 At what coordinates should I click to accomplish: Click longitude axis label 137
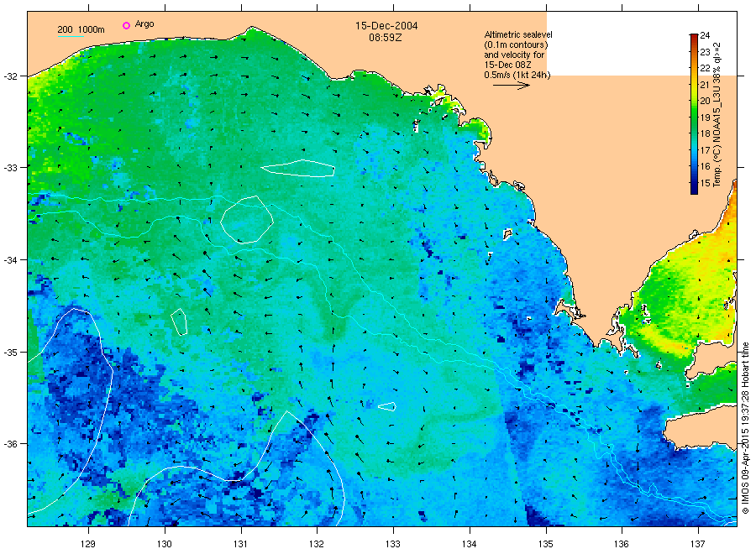click(698, 544)
